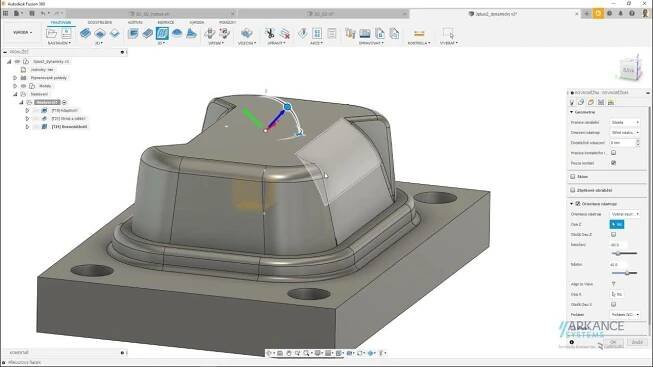This screenshot has height=367, width=653.
Task: Toggle the Otočit Osu Z checkbox
Action: pyautogui.click(x=613, y=235)
